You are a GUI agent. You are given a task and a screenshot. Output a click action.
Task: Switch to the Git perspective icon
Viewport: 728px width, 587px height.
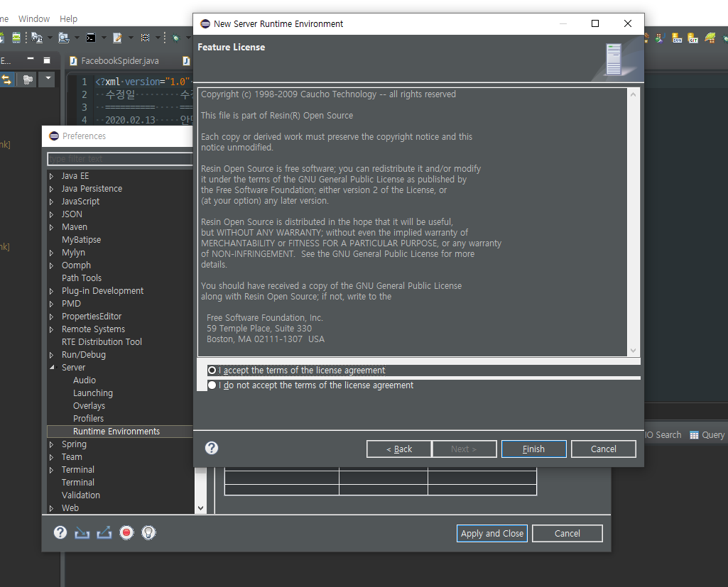693,38
